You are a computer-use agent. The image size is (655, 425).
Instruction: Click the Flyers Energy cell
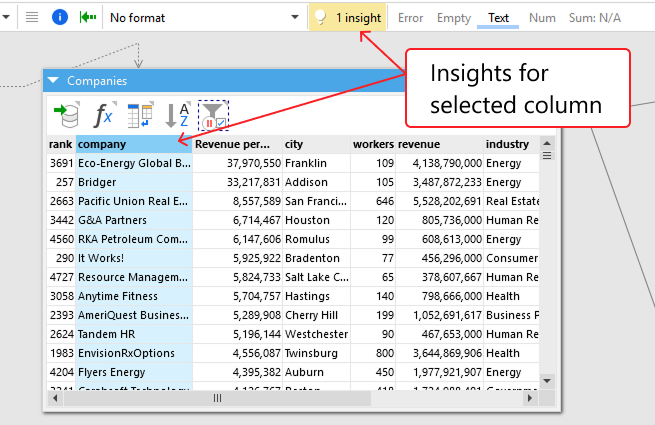click(x=134, y=372)
